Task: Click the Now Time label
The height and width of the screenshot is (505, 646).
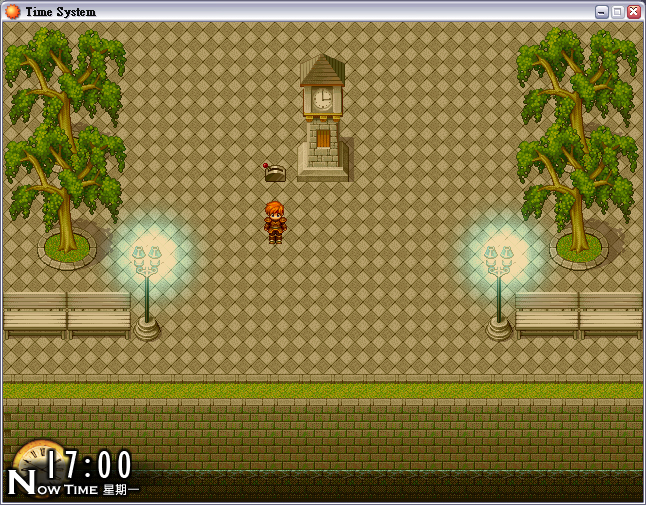Action: pyautogui.click(x=53, y=483)
